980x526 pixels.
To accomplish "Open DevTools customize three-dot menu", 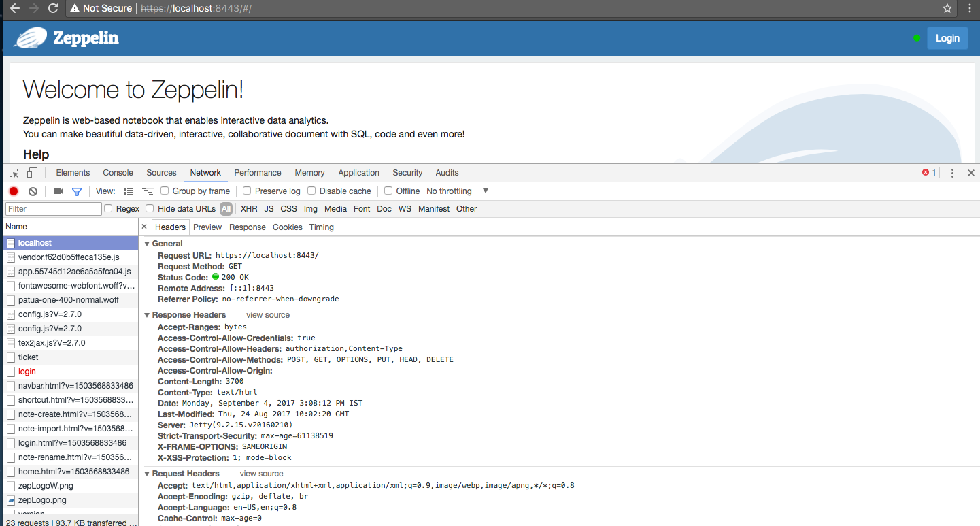I will pyautogui.click(x=953, y=173).
